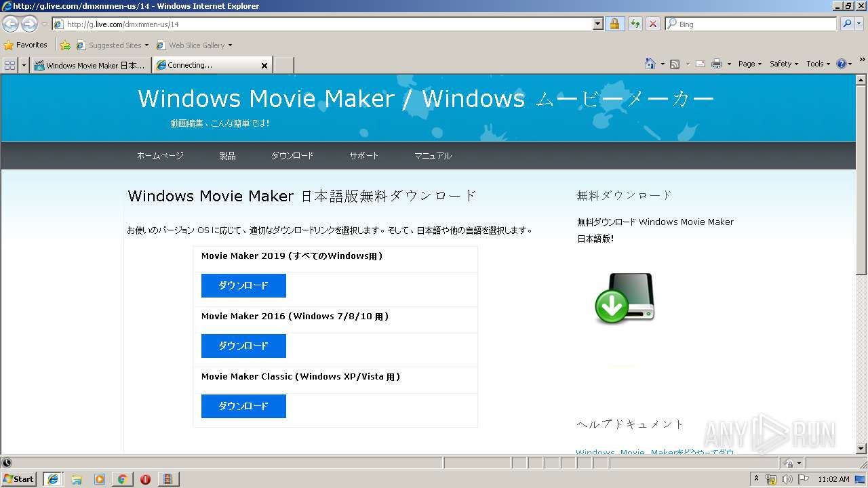Click the address bar URL field

tap(322, 24)
